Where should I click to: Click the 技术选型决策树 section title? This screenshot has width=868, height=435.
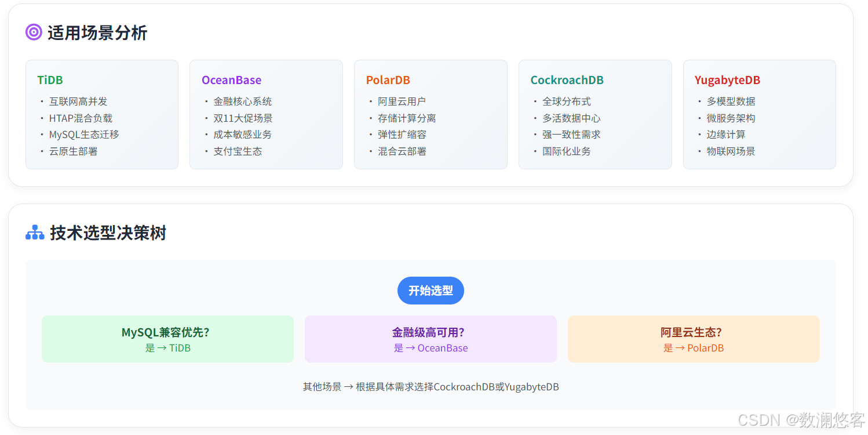pos(108,233)
